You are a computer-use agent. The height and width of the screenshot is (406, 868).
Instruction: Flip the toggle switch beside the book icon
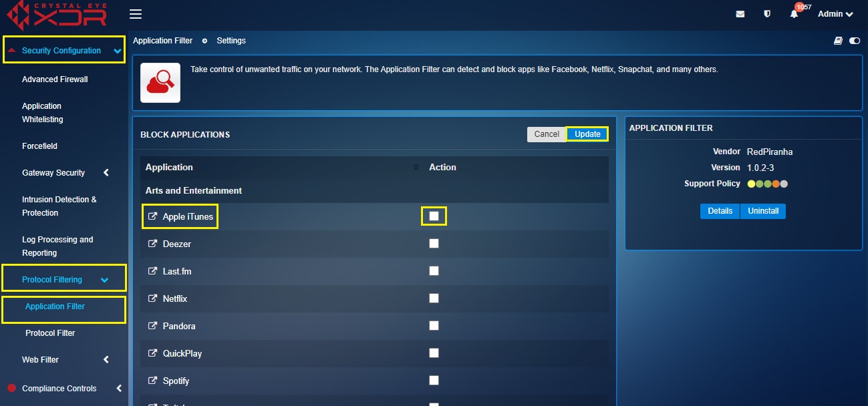click(855, 41)
